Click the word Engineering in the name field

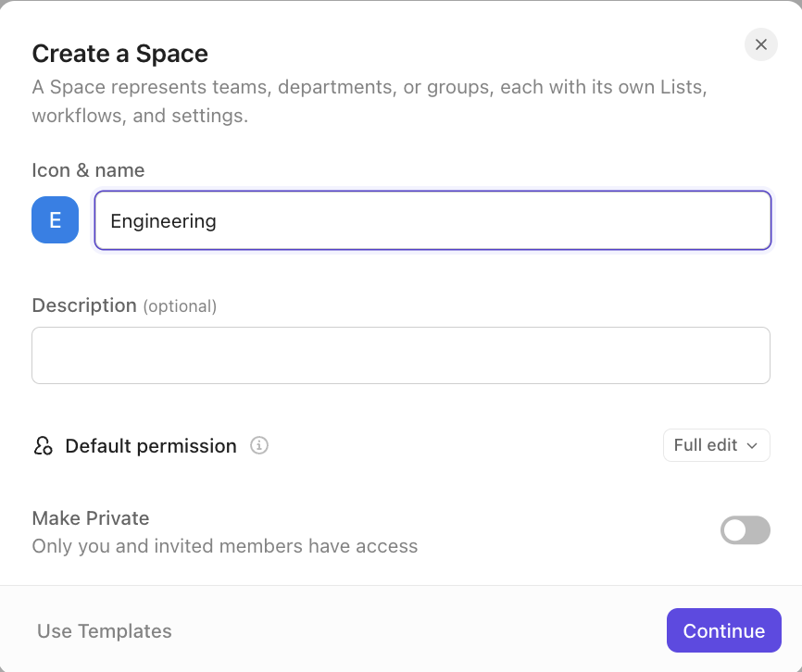click(x=163, y=221)
